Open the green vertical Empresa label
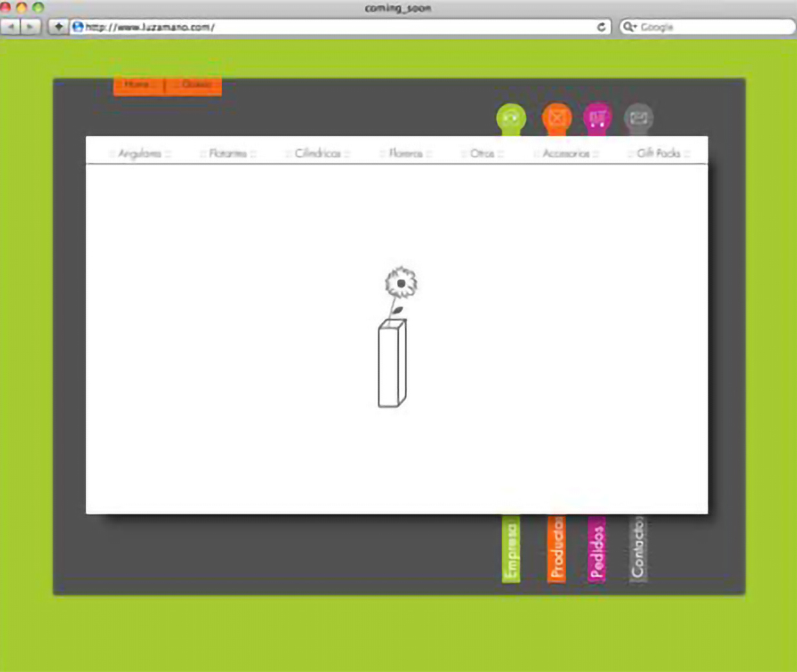797x672 pixels. point(510,549)
